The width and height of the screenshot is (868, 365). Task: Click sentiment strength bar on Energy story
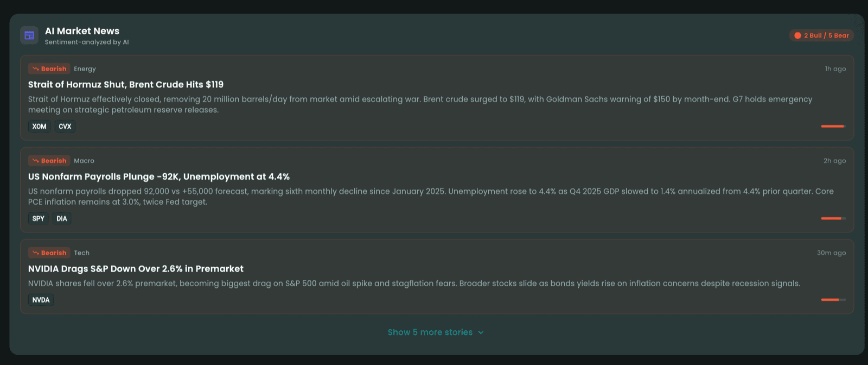point(833,127)
